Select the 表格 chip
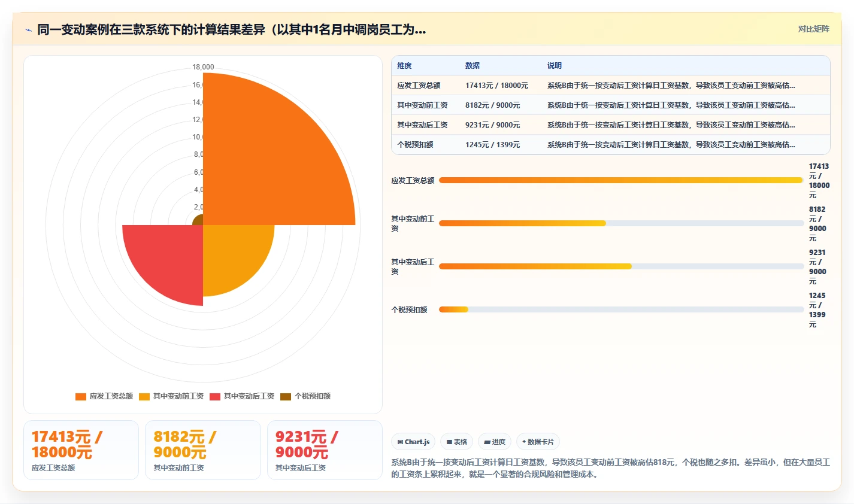Viewport: 854px width, 504px height. tap(456, 442)
